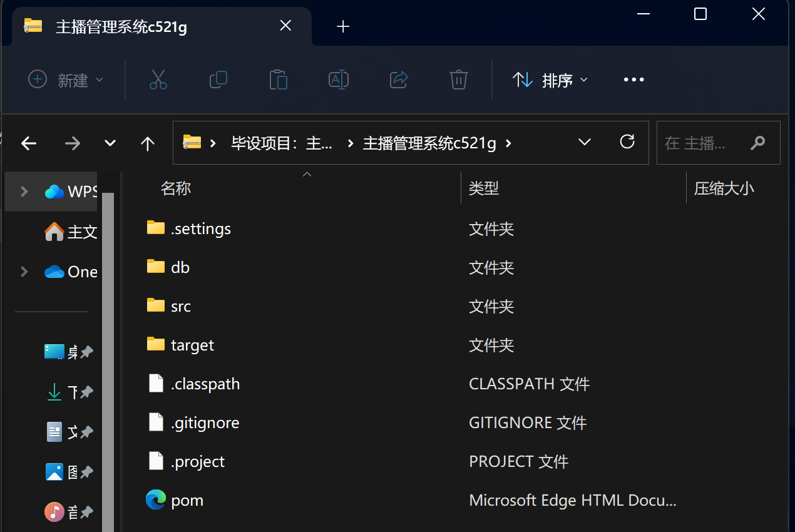
Task: Select the .gitignore file icon
Action: click(156, 422)
